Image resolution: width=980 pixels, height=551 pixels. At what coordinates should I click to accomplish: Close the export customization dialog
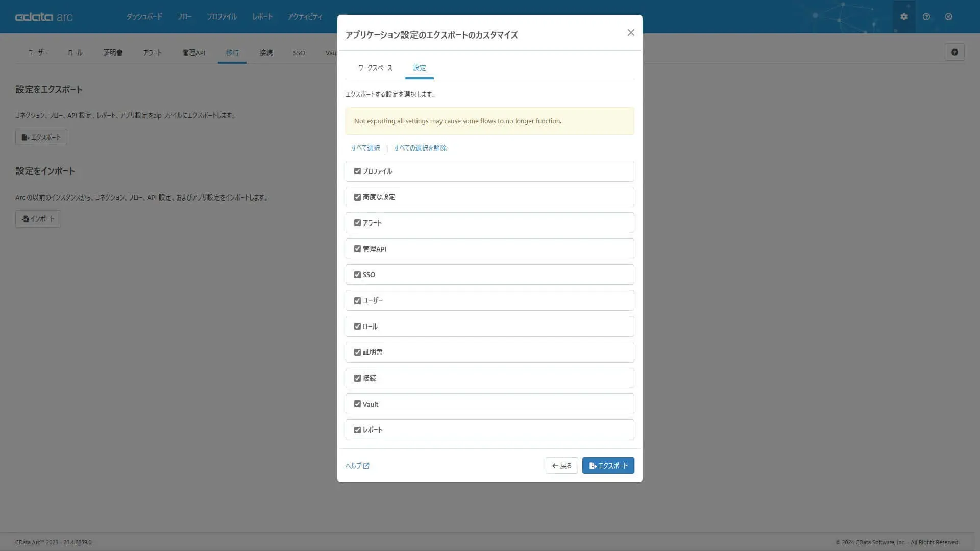631,33
